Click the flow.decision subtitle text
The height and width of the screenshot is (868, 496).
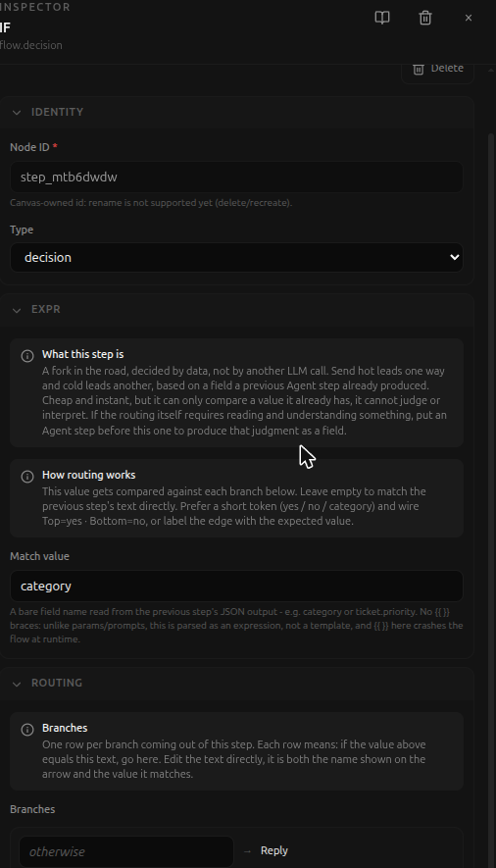31,45
